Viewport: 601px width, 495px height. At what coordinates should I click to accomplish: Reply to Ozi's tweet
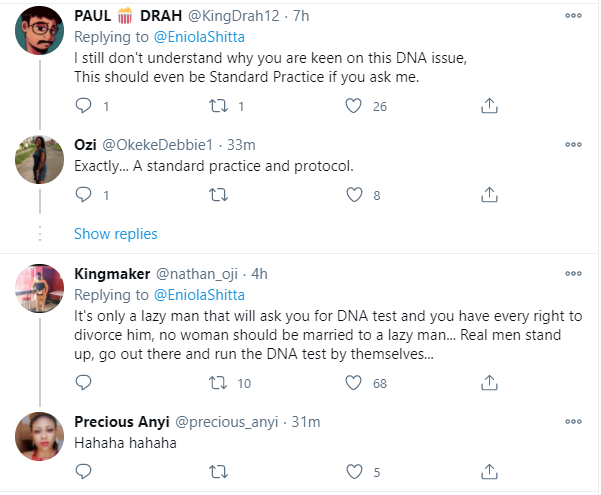[84, 196]
